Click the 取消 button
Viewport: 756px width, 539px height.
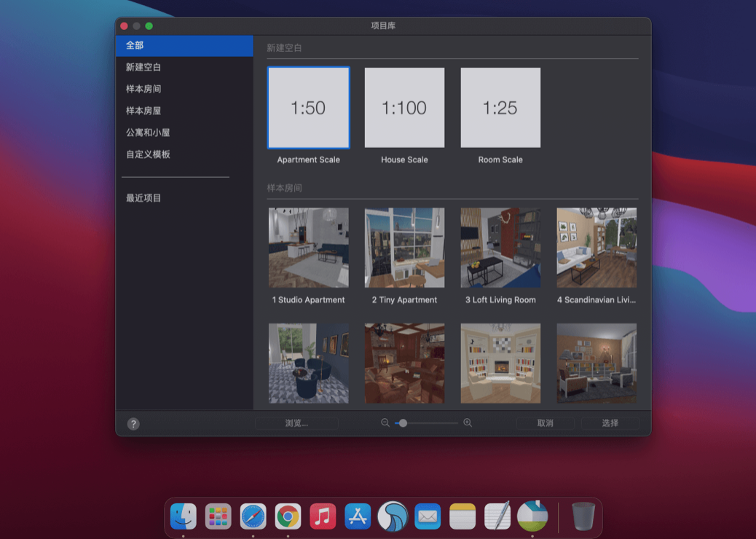pos(545,422)
